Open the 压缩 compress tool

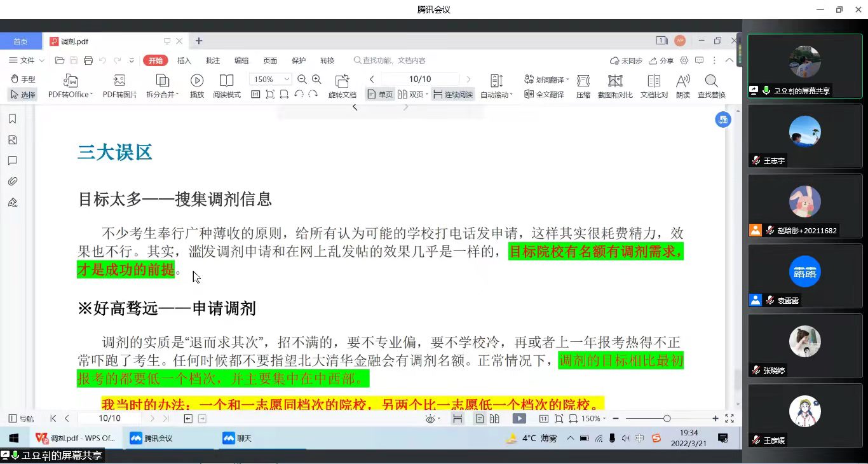[x=583, y=81]
